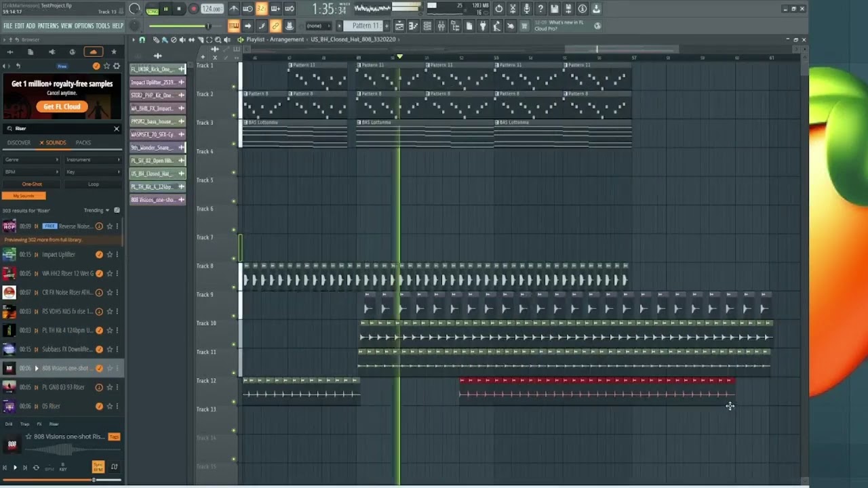Select the One-Shot filter button
The image size is (868, 488).
coord(31,184)
